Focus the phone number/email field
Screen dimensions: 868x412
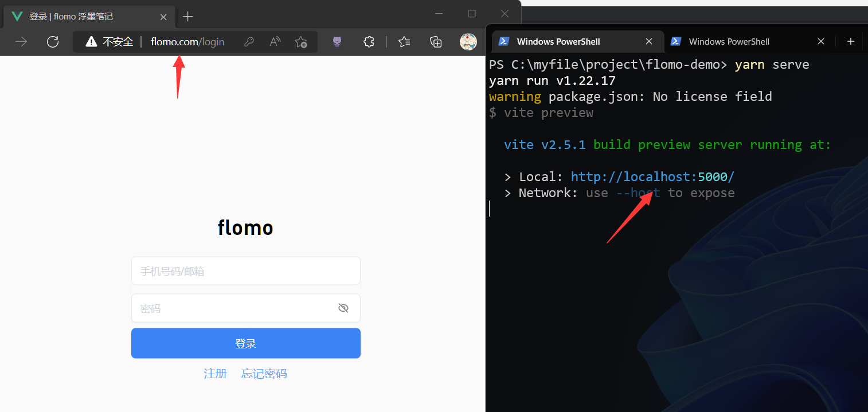coord(246,271)
